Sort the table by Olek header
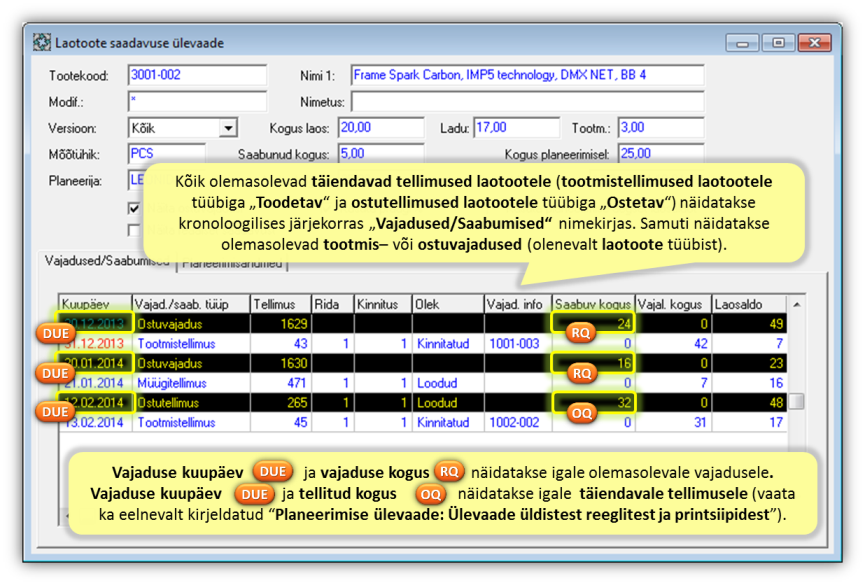The width and height of the screenshot is (865, 585). [448, 304]
